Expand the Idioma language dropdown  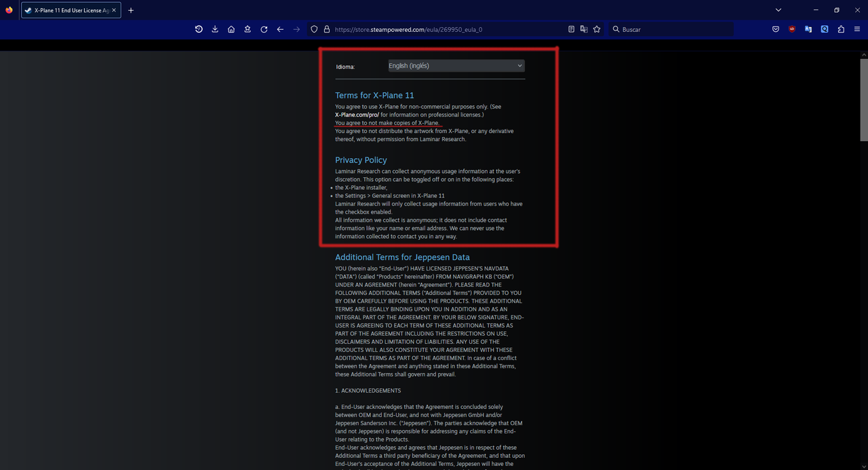(x=456, y=66)
